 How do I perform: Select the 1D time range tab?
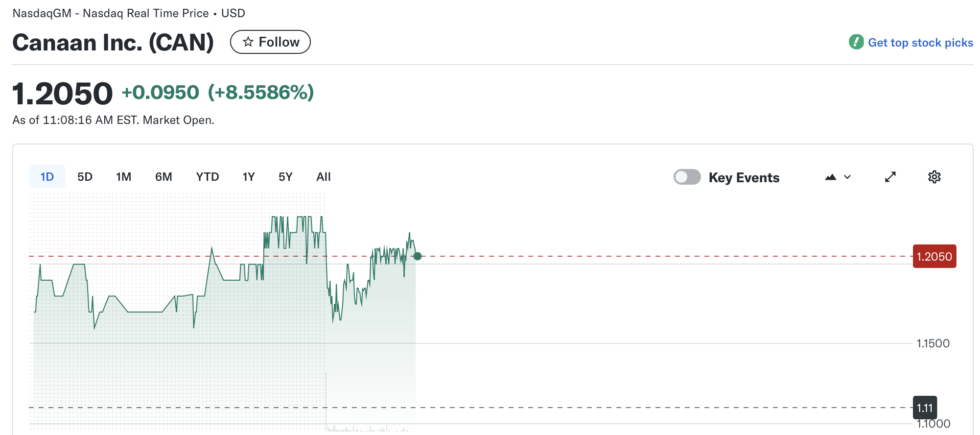coord(47,177)
